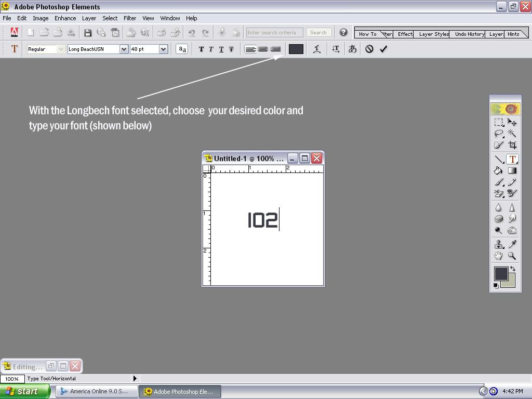Toggle the text orientation button
The width and height of the screenshot is (532, 399).
(336, 49)
